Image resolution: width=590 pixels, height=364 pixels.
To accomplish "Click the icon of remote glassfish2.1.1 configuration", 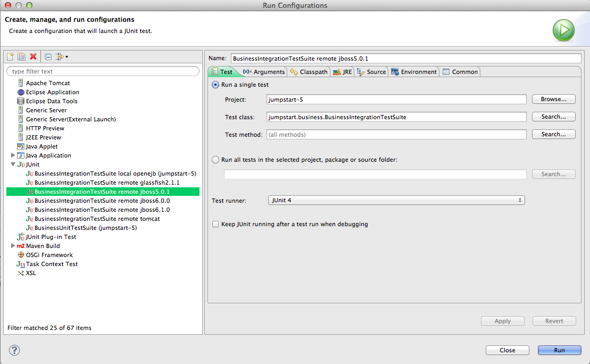I will coord(30,183).
